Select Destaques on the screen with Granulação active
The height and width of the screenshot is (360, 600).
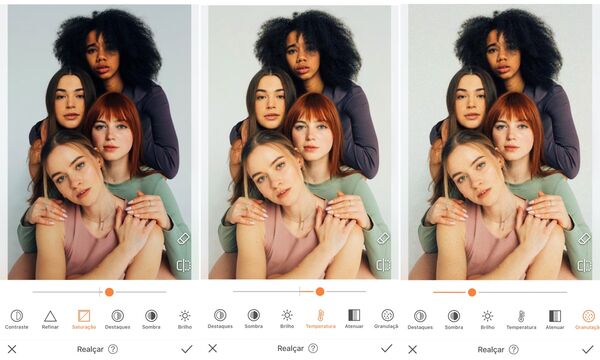(x=420, y=320)
